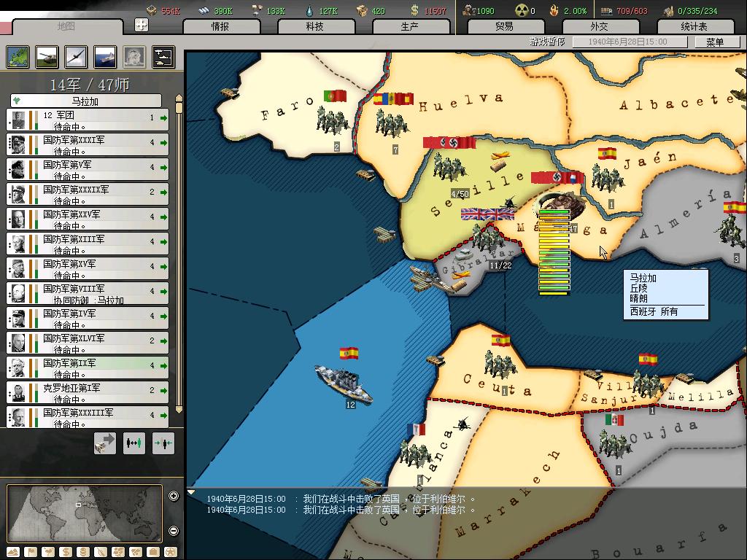Open the air units (plane) overview
This screenshot has width=747, height=560.
coord(76,57)
